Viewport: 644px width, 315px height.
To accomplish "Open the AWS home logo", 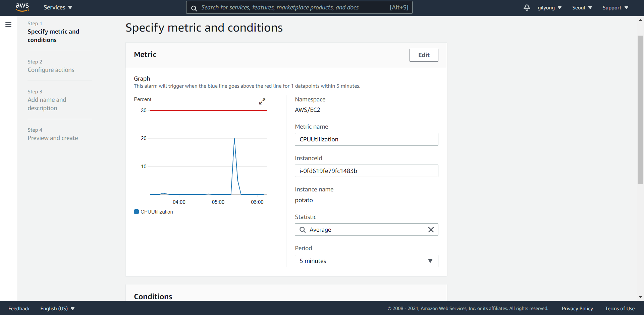I will (22, 7).
